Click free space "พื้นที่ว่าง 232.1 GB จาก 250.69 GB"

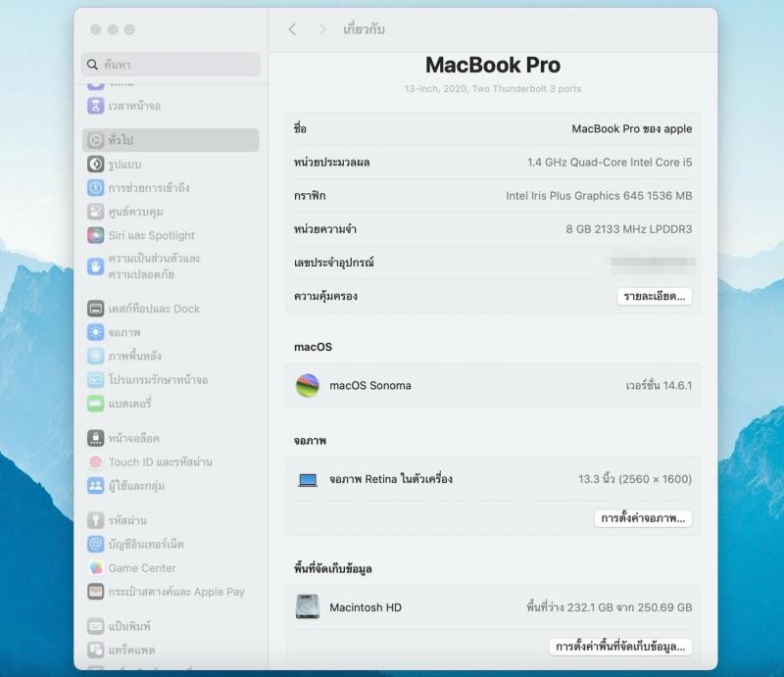tap(610, 607)
